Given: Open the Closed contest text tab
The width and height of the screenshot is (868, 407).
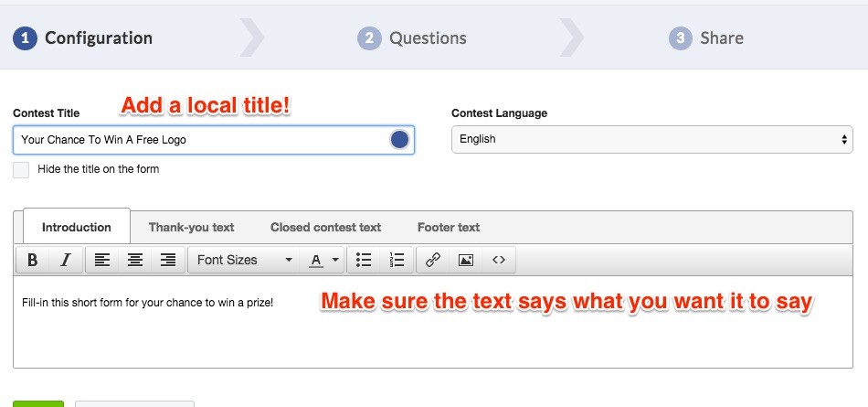Looking at the screenshot, I should pos(325,228).
